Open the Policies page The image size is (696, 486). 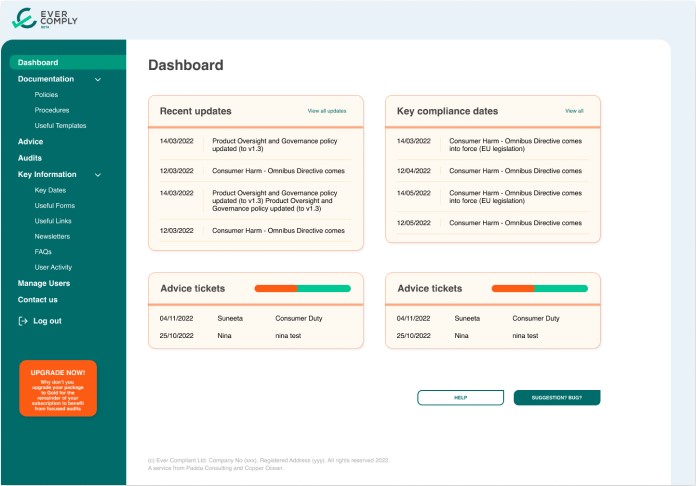[x=46, y=94]
